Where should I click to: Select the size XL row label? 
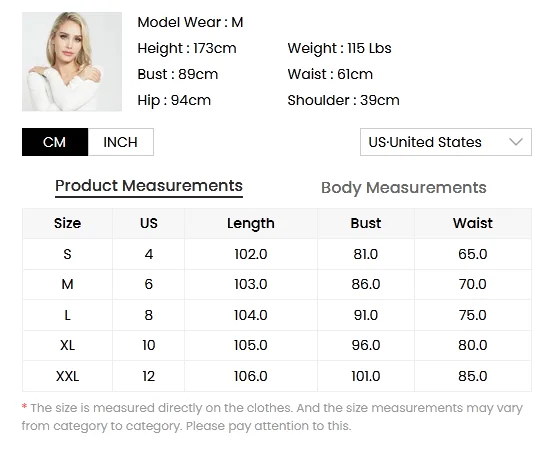pos(67,345)
